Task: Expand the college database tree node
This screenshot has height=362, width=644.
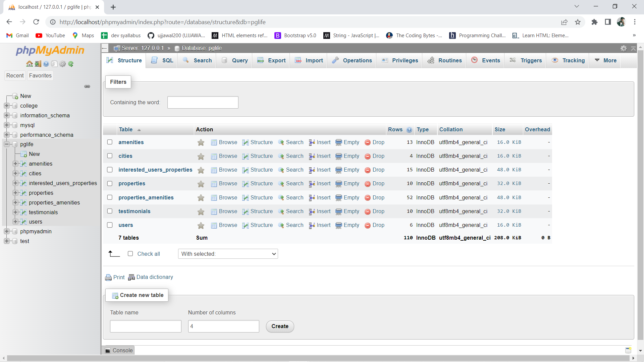Action: [x=6, y=106]
